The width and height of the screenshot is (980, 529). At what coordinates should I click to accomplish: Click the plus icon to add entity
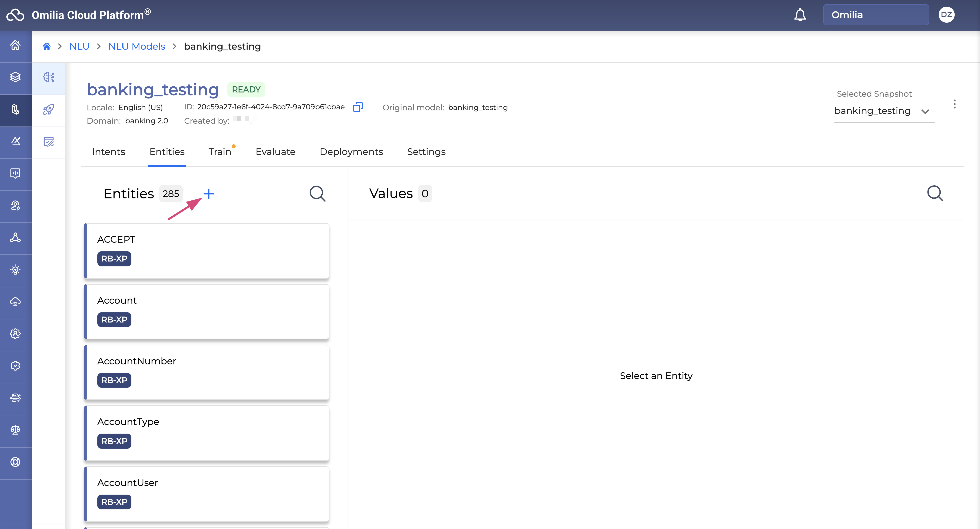tap(209, 194)
